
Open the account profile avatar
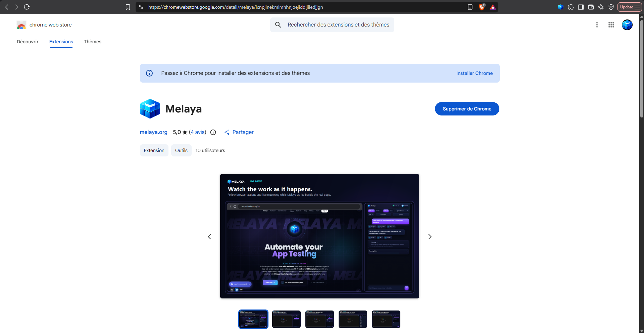coord(627,25)
